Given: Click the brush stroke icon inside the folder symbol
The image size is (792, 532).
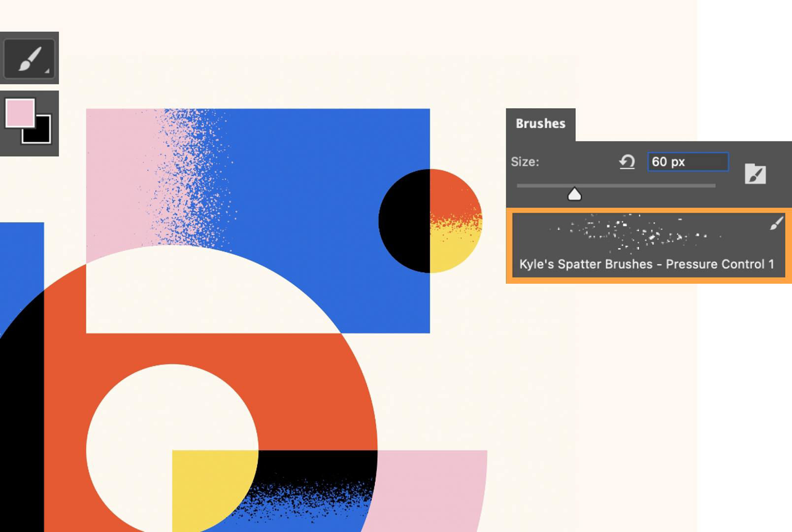Looking at the screenshot, I should pos(756,175).
